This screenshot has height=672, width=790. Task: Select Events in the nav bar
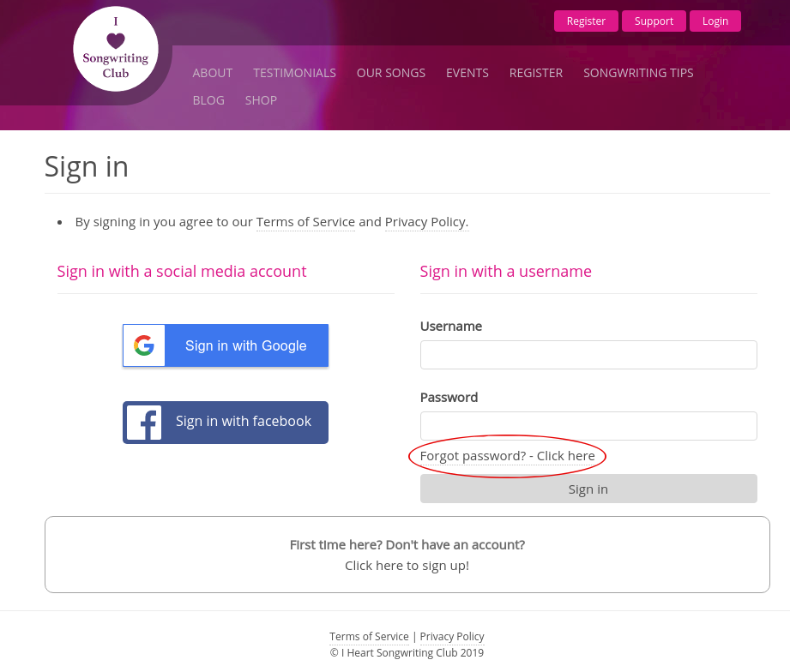point(467,73)
